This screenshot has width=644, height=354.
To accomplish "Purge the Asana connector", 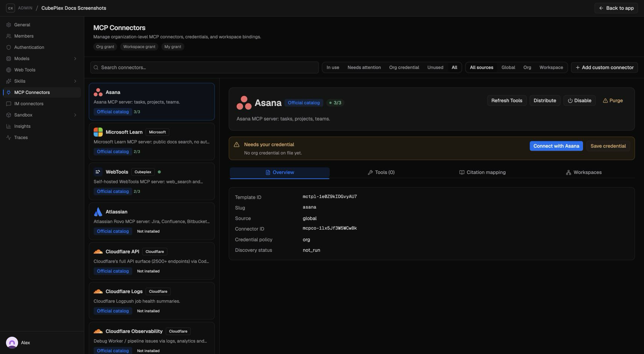I will pyautogui.click(x=613, y=101).
